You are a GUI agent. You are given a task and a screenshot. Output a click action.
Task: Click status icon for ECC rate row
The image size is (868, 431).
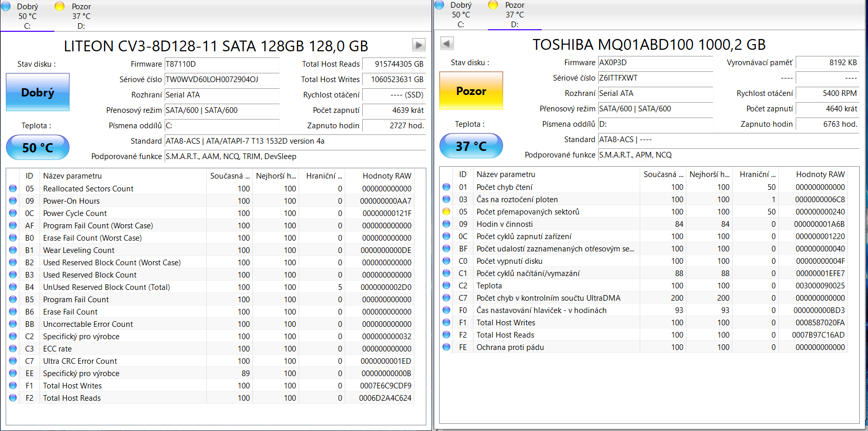(x=13, y=349)
